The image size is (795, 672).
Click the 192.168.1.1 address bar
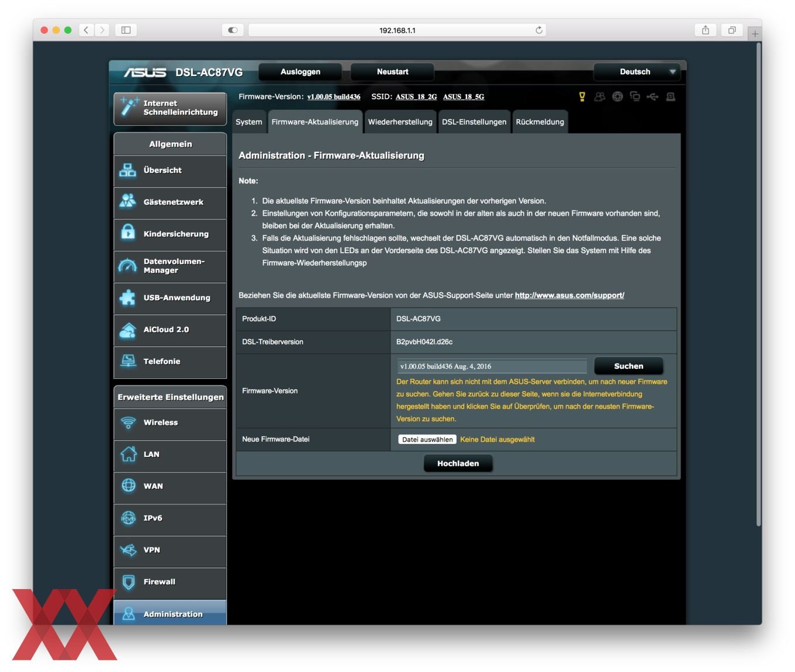click(x=397, y=30)
